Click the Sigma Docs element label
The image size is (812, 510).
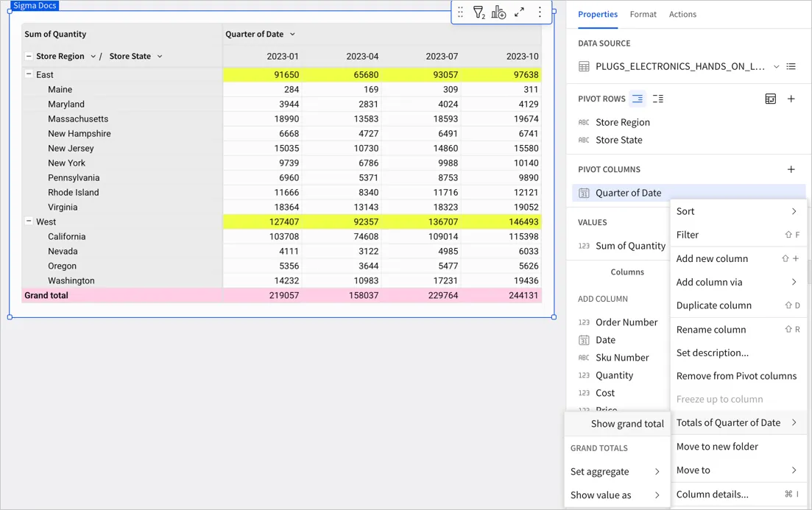click(35, 6)
